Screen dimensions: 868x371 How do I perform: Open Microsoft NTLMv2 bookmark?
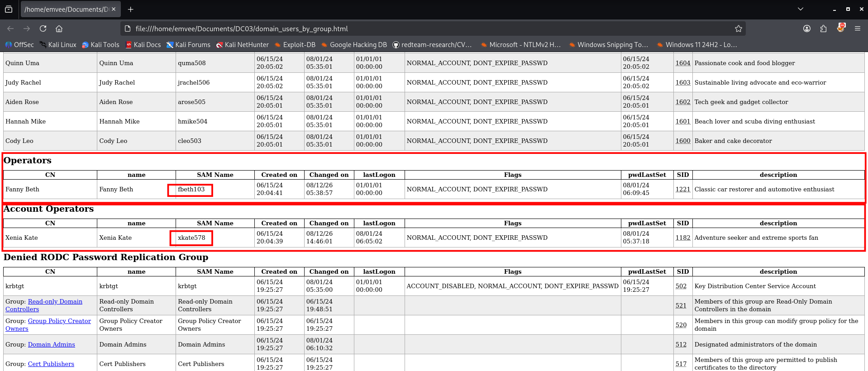(x=520, y=45)
